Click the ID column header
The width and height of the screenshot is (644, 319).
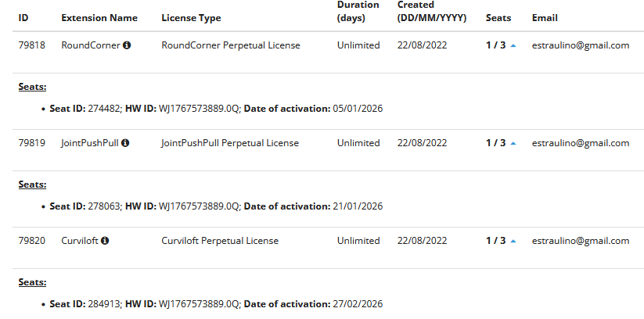point(23,18)
